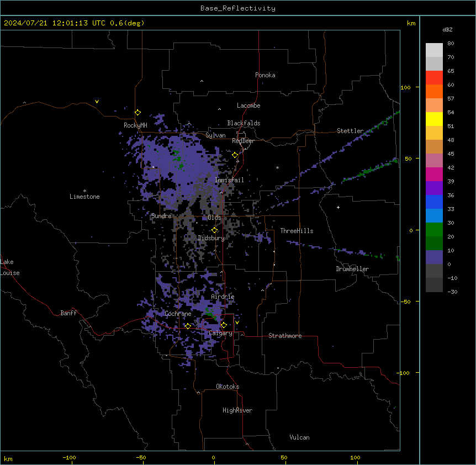The height and width of the screenshot is (465, 476).
Task: Pick the light gray 80 dBZ swatch
Action: (434, 50)
